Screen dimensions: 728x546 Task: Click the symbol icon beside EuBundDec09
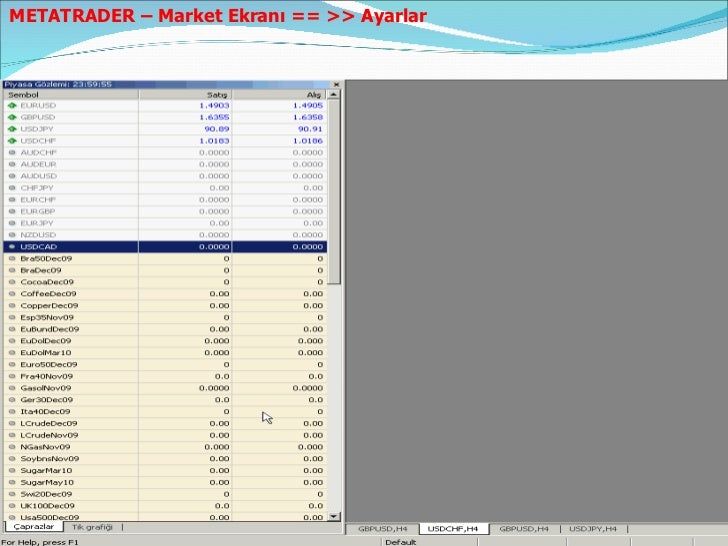(12, 329)
